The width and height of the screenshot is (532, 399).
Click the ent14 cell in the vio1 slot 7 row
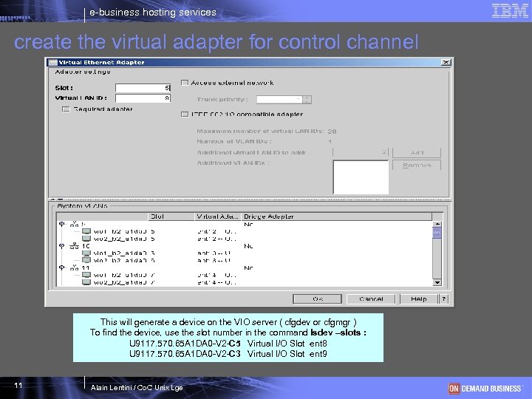[x=216, y=275]
